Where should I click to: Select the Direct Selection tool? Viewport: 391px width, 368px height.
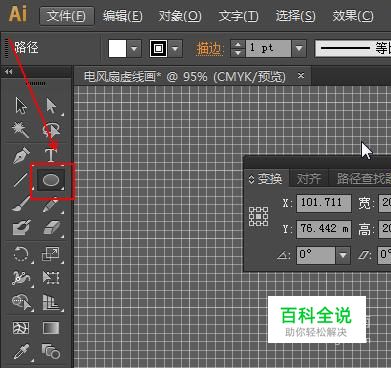tap(51, 106)
